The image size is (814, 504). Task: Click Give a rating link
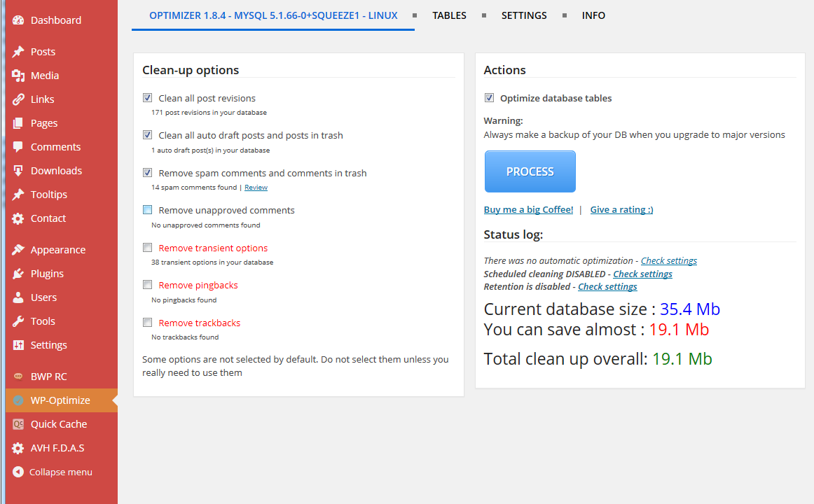pyautogui.click(x=621, y=209)
